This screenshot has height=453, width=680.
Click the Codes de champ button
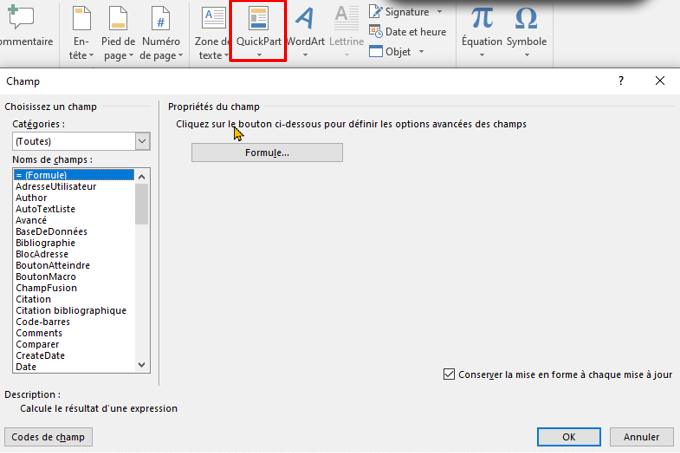pos(48,437)
